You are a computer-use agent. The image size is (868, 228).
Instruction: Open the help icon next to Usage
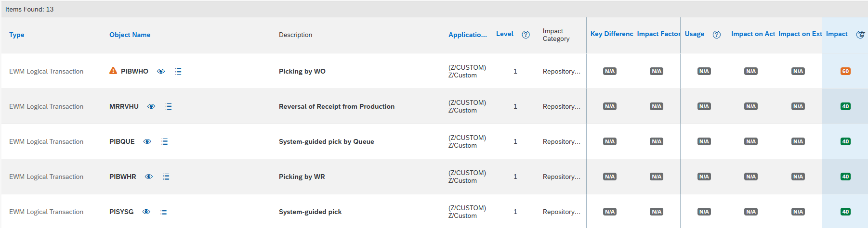tap(717, 35)
